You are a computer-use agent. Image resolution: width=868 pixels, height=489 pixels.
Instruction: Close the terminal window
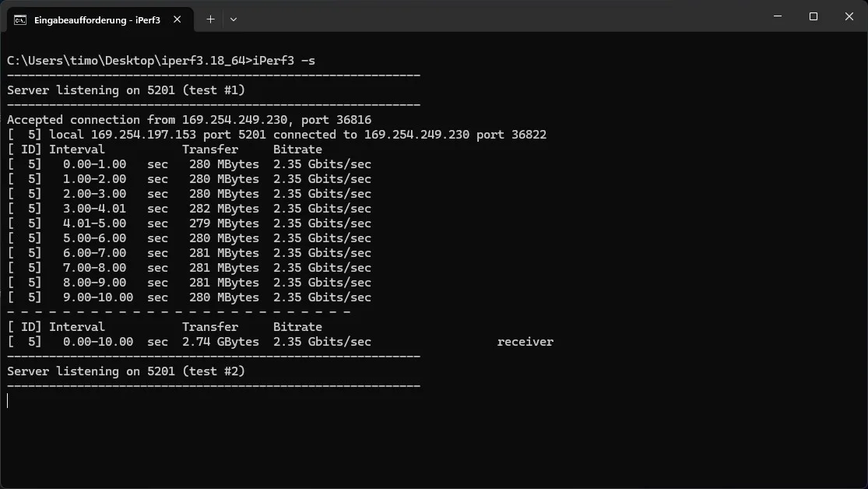tap(849, 16)
